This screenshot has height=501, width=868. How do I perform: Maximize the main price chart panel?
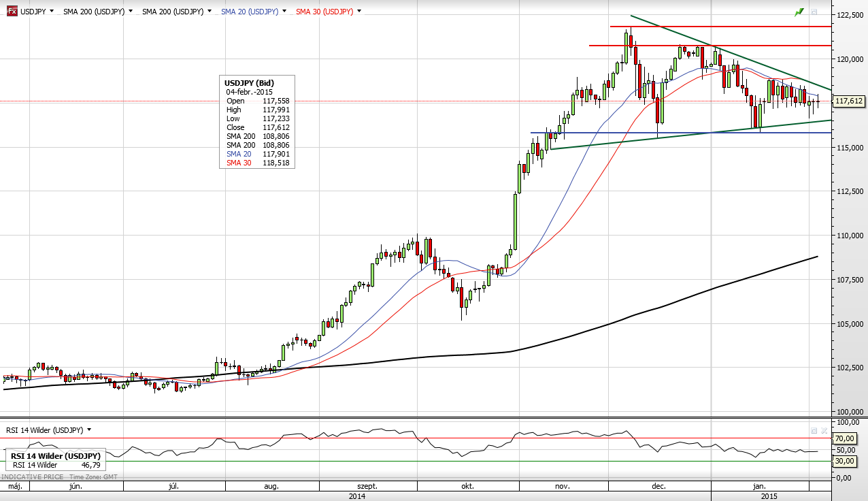tap(814, 12)
